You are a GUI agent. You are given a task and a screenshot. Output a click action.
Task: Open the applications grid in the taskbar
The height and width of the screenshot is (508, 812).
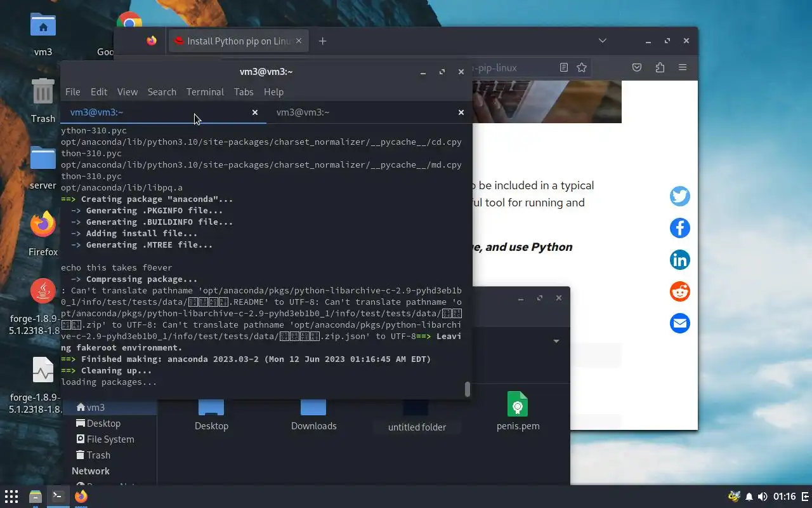click(x=11, y=497)
